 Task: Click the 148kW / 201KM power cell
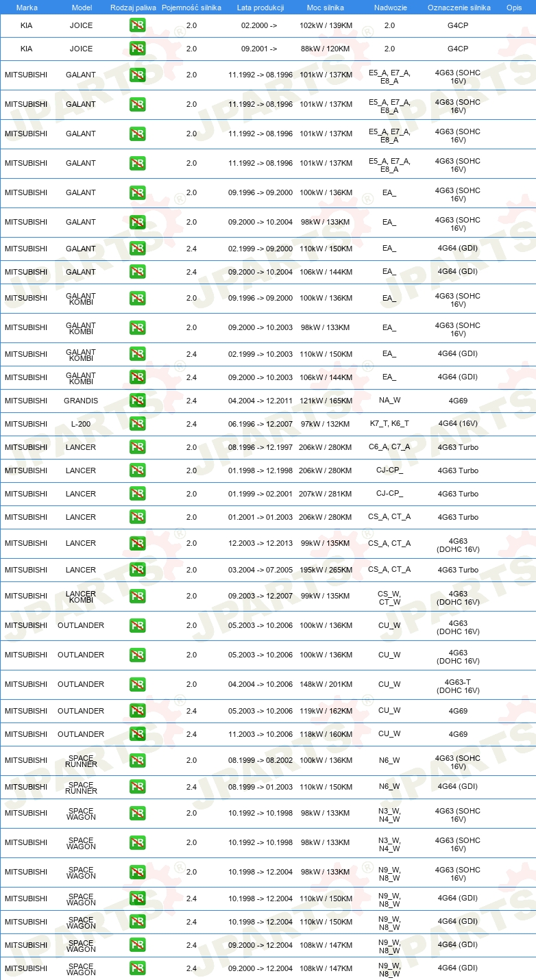[326, 685]
